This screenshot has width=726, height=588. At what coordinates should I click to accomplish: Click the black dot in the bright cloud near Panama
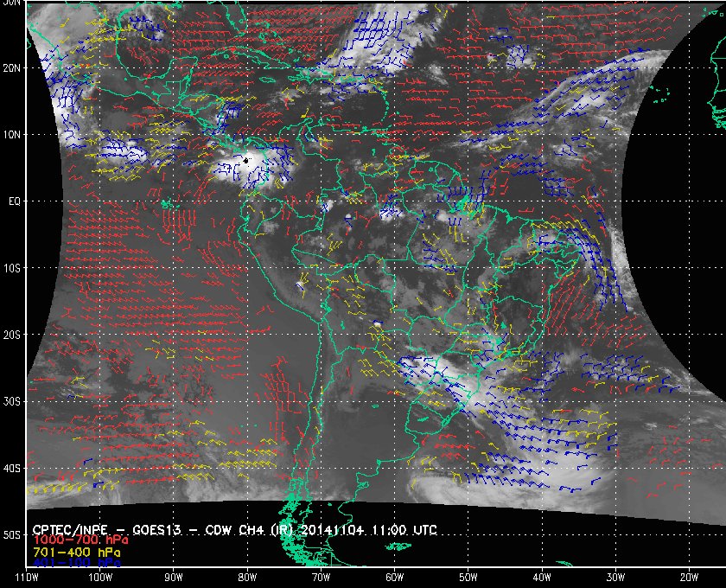(x=245, y=161)
